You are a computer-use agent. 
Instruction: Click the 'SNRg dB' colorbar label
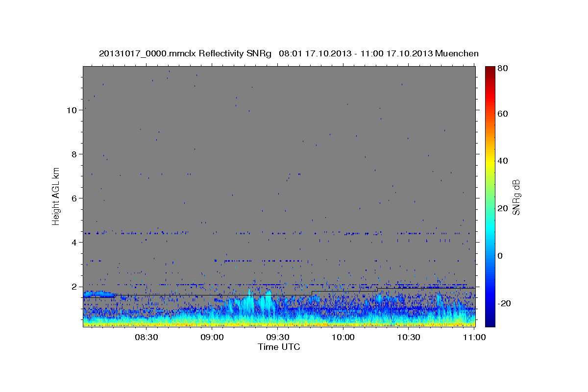tap(516, 196)
